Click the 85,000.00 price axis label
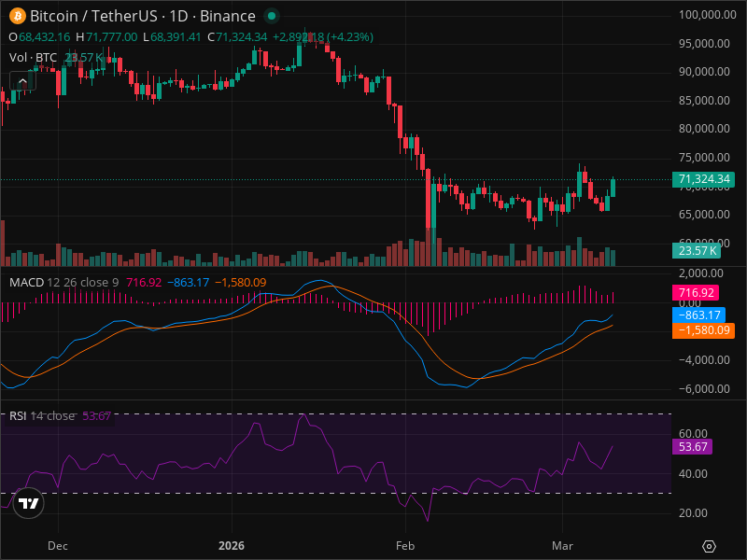This screenshot has width=747, height=560. pos(704,101)
